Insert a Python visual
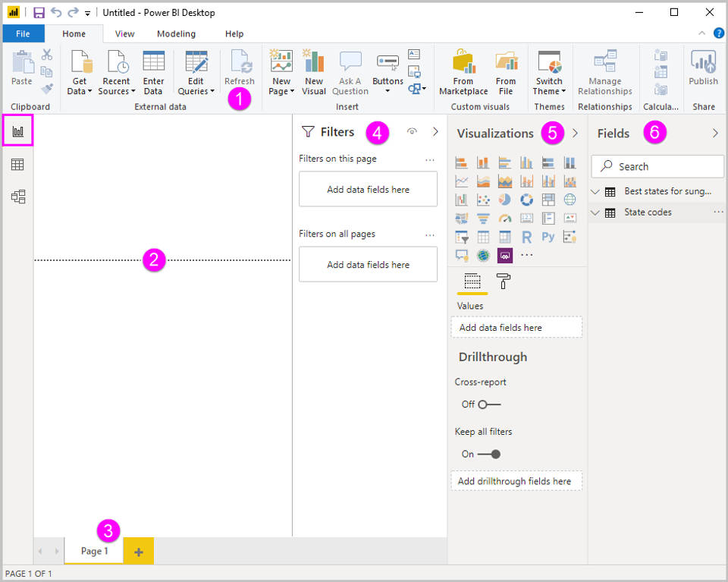 [548, 237]
